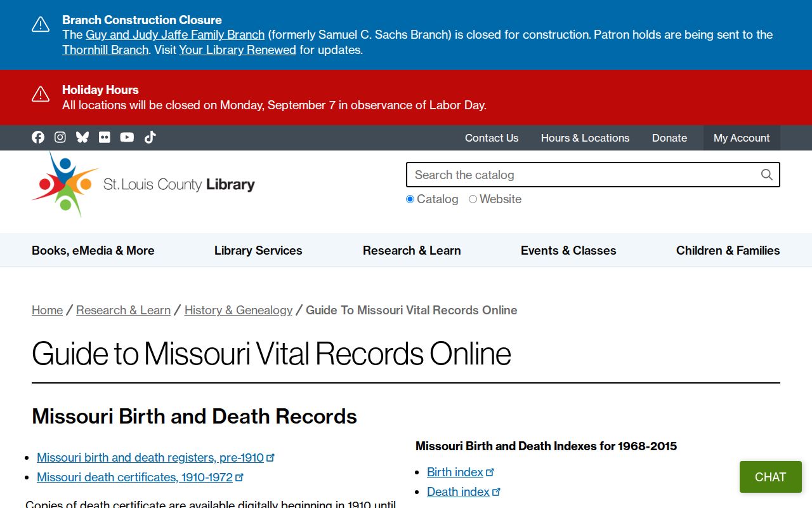Open the YouTube social icon
Image resolution: width=812 pixels, height=508 pixels.
coord(127,137)
